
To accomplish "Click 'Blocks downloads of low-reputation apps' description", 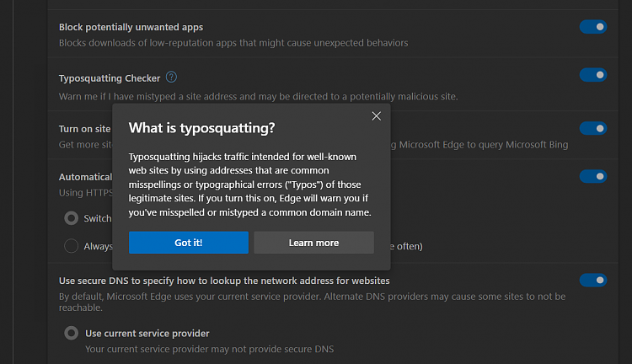I will [233, 43].
